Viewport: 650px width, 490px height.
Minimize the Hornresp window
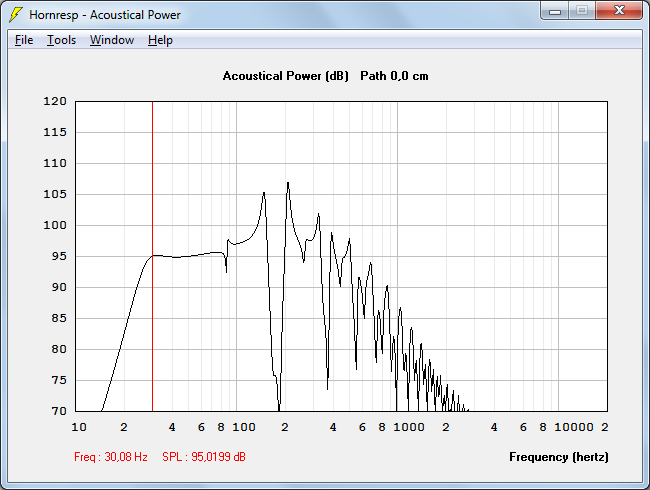pyautogui.click(x=555, y=11)
